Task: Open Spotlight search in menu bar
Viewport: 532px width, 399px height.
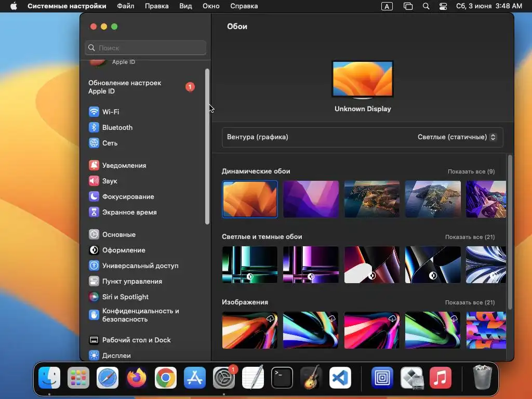Action: pos(426,6)
